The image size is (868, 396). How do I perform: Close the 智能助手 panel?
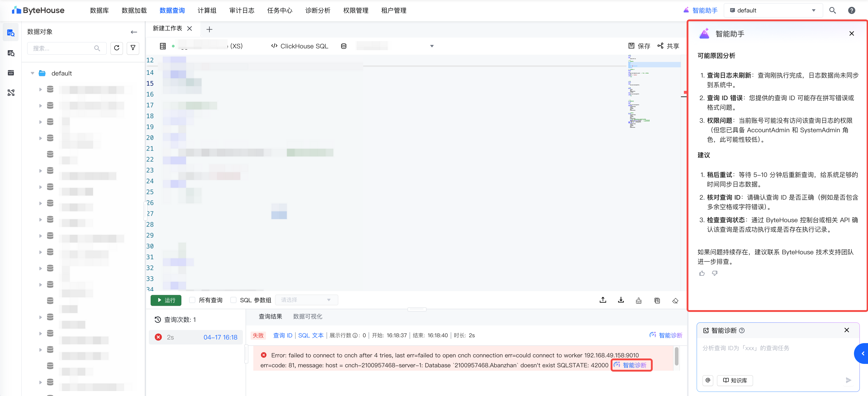point(851,33)
